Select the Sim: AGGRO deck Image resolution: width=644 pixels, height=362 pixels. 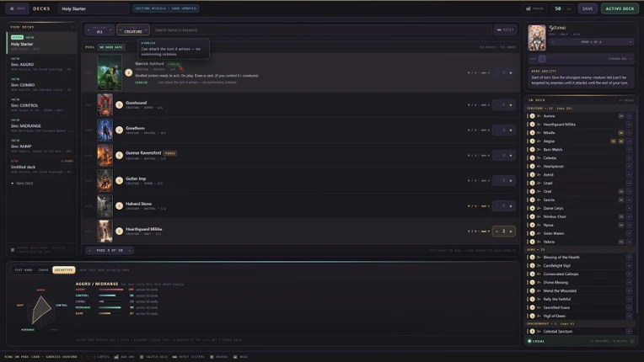[41, 64]
